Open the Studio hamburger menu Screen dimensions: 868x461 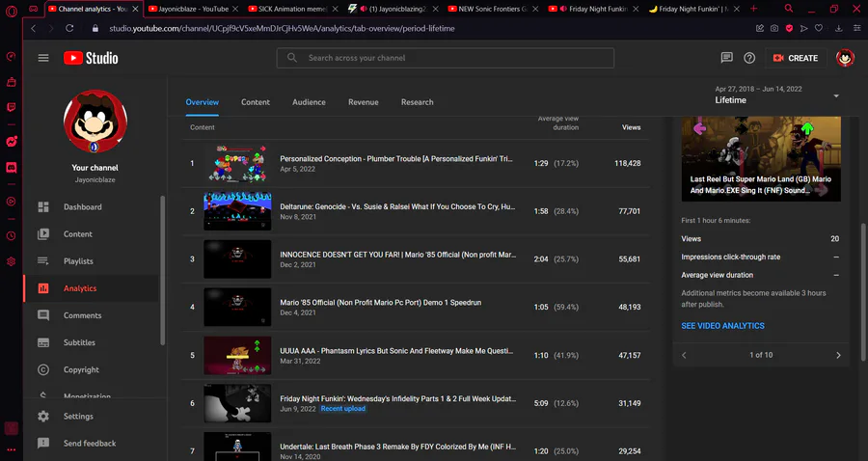click(x=43, y=58)
